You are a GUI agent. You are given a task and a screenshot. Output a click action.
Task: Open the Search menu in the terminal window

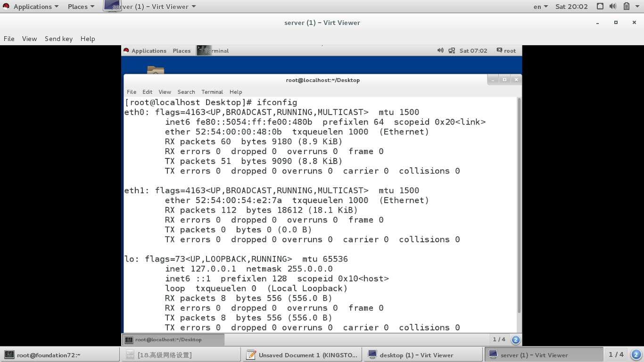pyautogui.click(x=186, y=91)
